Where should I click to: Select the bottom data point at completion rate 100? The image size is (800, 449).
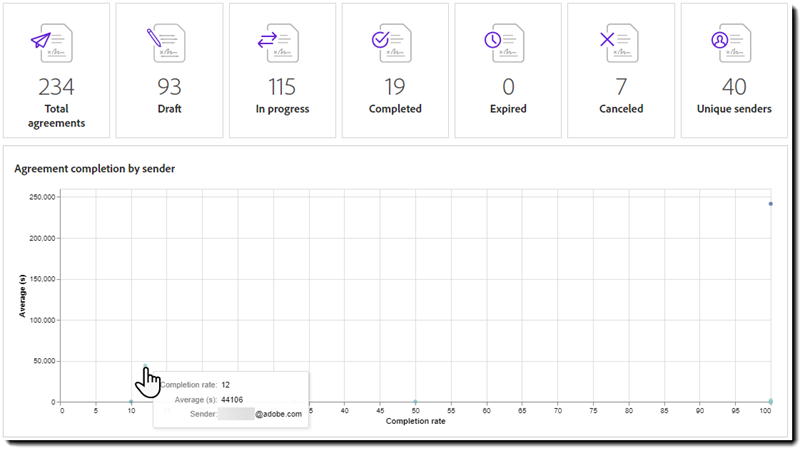pyautogui.click(x=771, y=401)
